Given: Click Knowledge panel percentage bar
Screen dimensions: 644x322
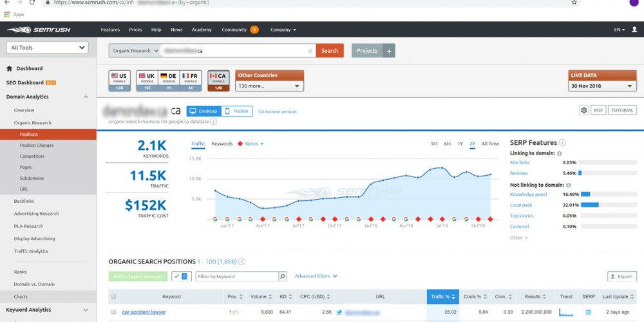Looking at the screenshot, I should pos(609,194).
